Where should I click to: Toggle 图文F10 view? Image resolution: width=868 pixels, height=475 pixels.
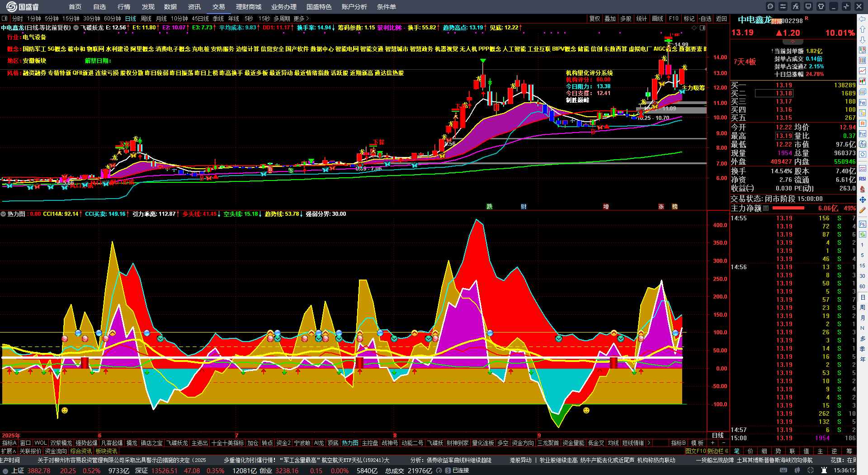[x=696, y=451]
